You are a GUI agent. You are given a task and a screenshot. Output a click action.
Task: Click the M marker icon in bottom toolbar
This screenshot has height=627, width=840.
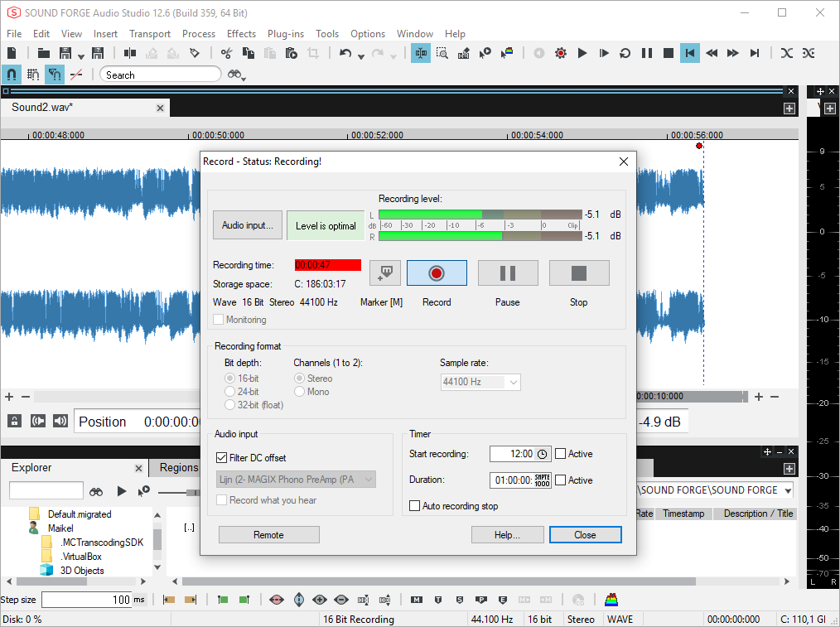click(416, 600)
